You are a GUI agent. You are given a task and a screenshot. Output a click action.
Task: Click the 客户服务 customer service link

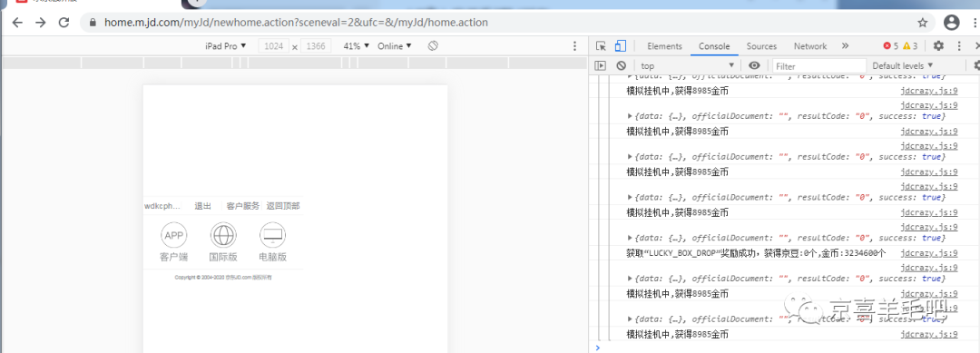242,206
